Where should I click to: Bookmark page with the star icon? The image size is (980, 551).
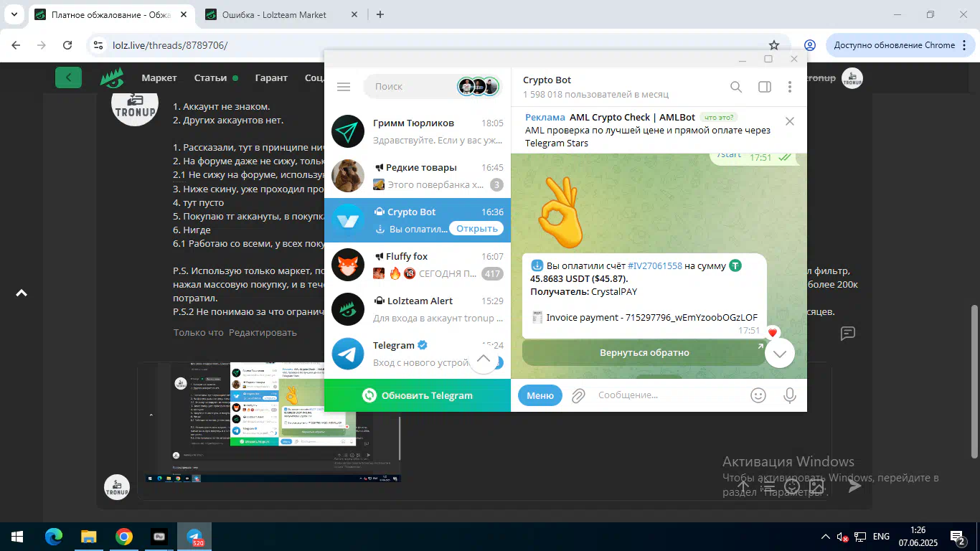[x=774, y=45]
